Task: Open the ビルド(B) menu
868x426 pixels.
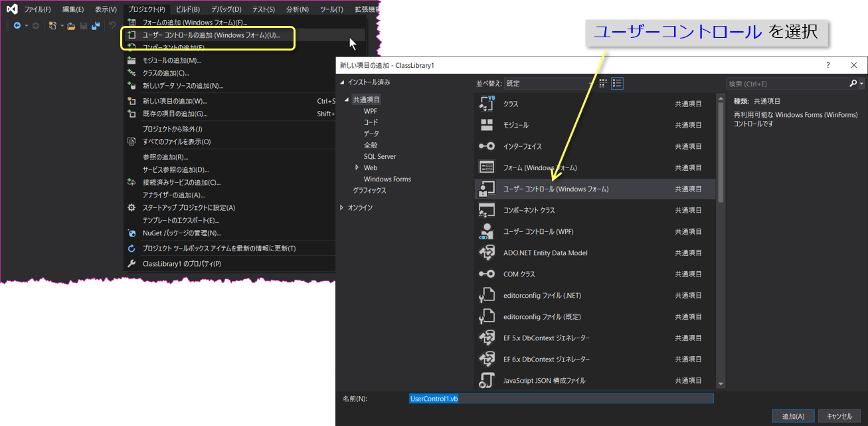Action: [188, 9]
